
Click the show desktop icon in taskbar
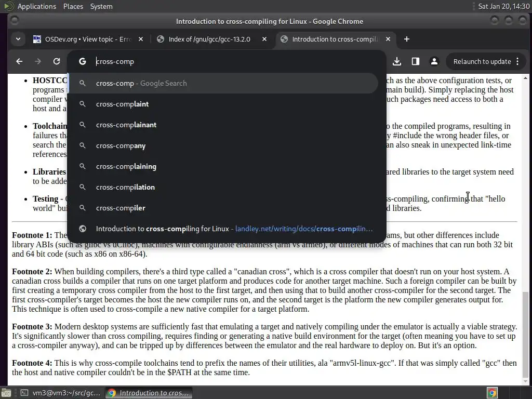[x=6, y=393]
